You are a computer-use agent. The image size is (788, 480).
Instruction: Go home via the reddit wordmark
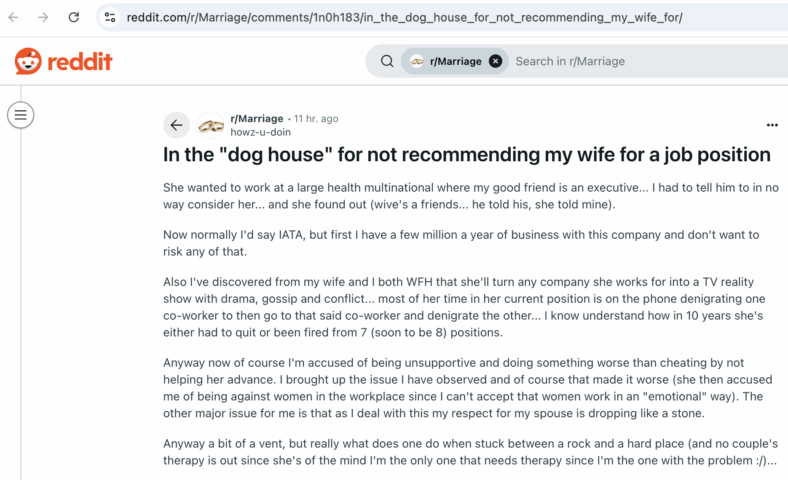(x=79, y=62)
